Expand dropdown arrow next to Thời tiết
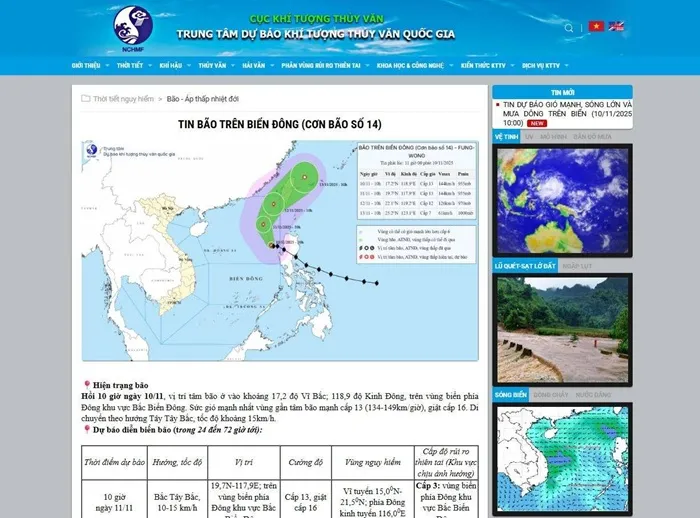700x518 pixels. (x=150, y=66)
